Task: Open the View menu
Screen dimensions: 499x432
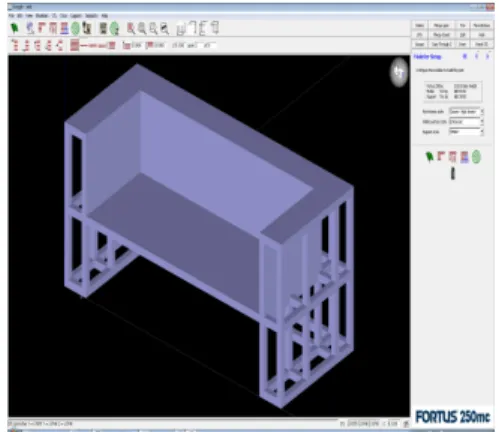Action: point(29,16)
